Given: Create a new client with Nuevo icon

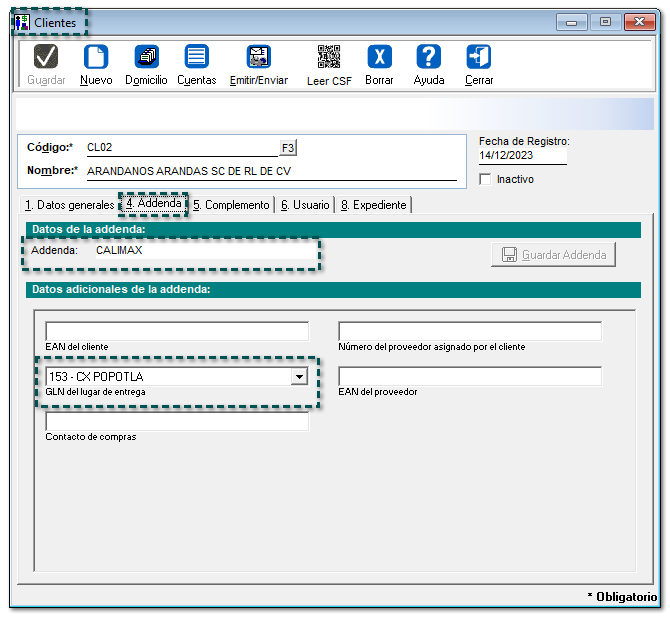Looking at the screenshot, I should (x=95, y=59).
